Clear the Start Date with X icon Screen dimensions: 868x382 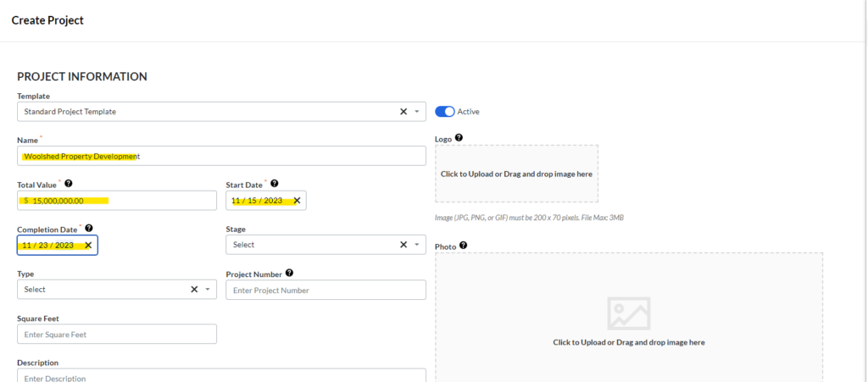pos(296,201)
